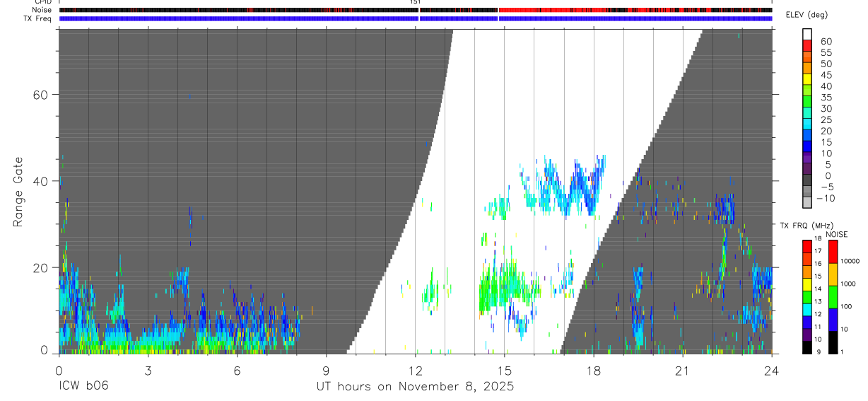Image resolution: width=868 pixels, height=401 pixels.
Task: Click the 'Noise' row label at top left
Action: click(42, 10)
